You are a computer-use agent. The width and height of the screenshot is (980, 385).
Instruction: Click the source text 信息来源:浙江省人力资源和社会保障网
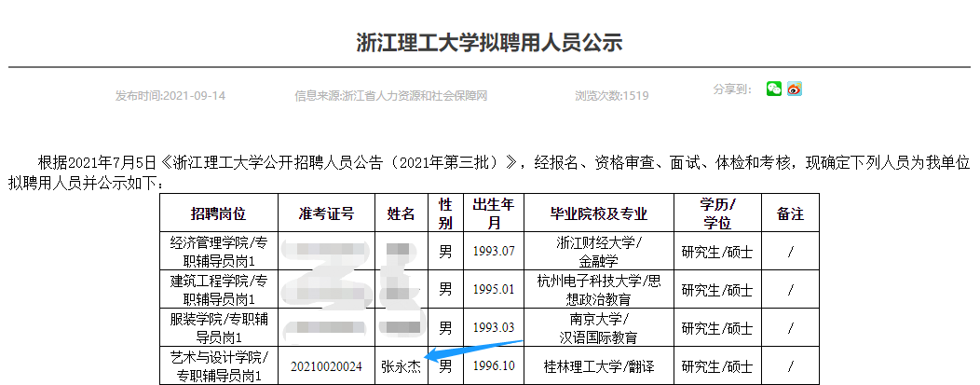tap(390, 96)
